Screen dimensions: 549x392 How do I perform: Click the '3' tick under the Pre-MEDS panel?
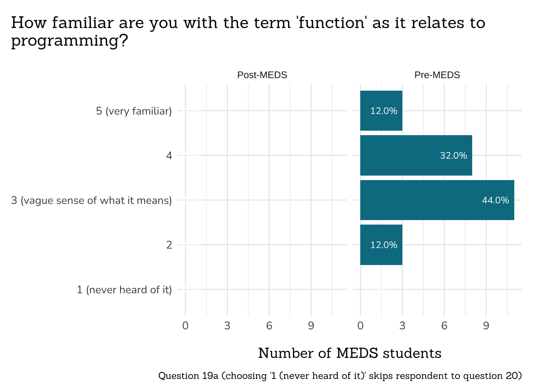tap(402, 326)
